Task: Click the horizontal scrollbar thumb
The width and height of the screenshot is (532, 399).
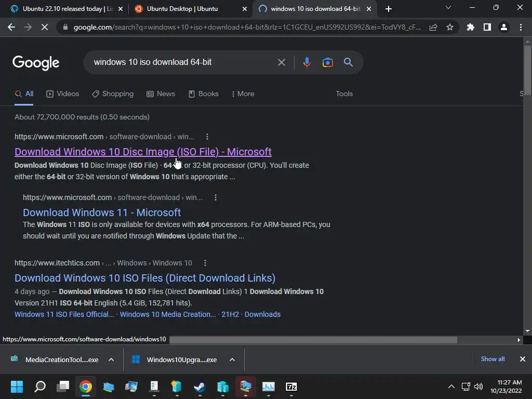Action: [x=313, y=340]
